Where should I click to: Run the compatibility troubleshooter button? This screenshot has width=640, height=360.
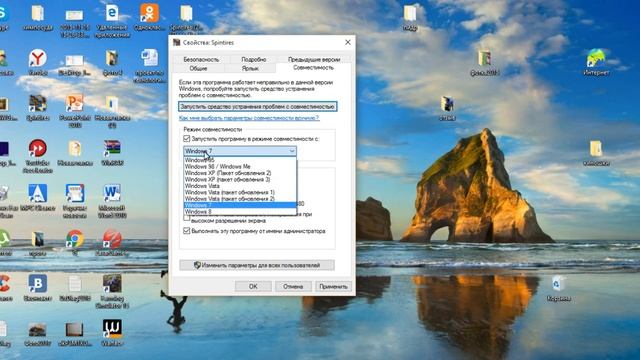click(258, 107)
